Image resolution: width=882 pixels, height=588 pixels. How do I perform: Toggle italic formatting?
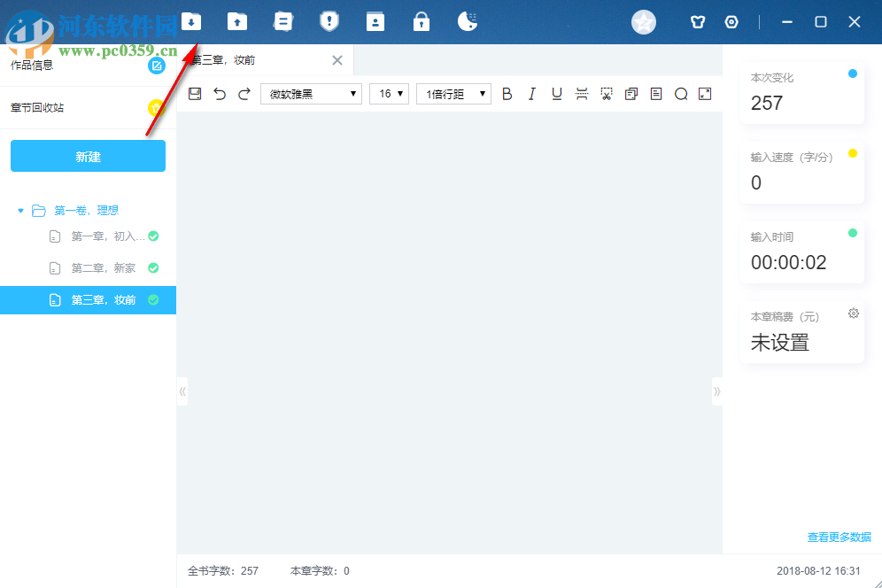531,93
